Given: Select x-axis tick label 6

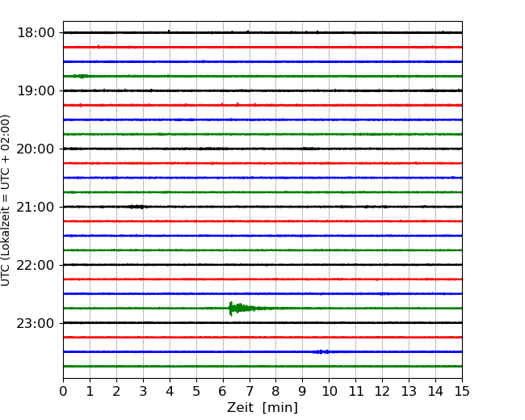Looking at the screenshot, I should [223, 391].
